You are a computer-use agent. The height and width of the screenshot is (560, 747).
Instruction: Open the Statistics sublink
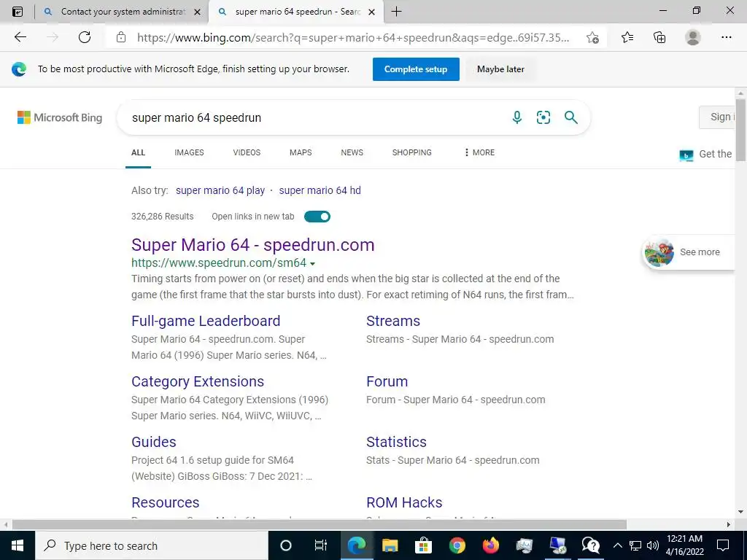(x=396, y=442)
